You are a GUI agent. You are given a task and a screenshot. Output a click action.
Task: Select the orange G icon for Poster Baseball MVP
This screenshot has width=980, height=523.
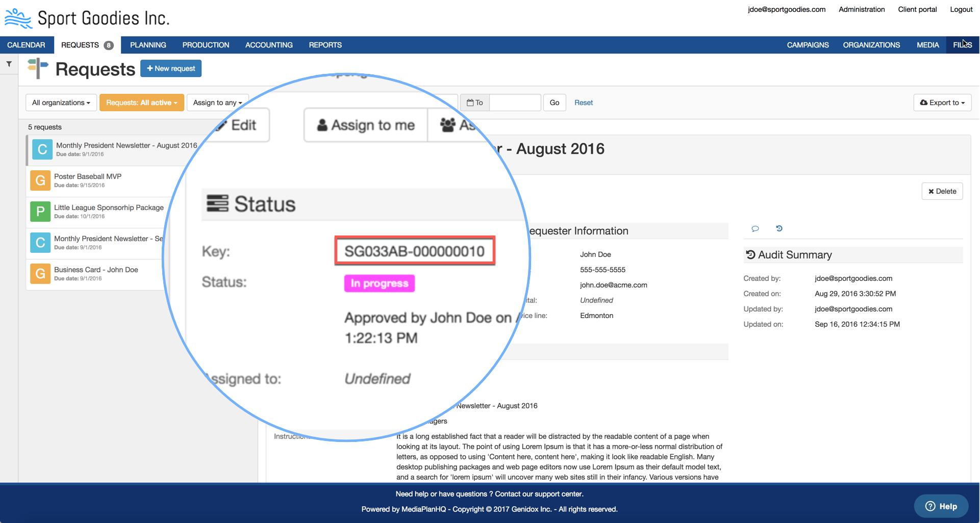pos(40,180)
